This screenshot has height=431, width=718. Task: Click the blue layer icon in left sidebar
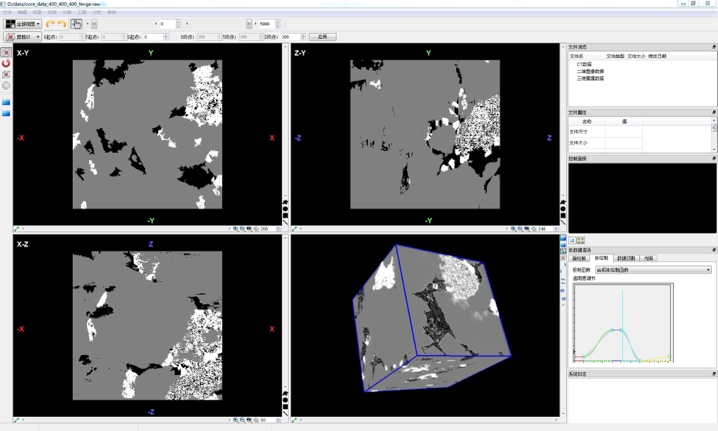click(x=6, y=102)
